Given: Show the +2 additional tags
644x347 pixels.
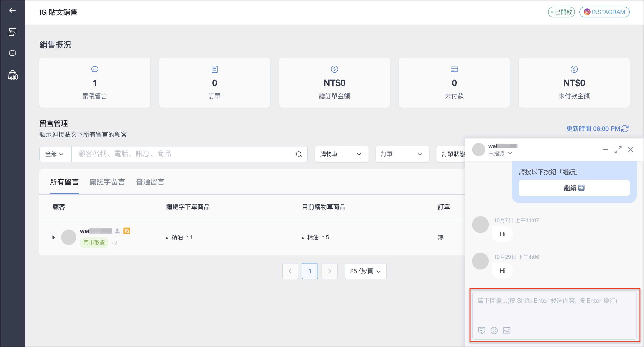Looking at the screenshot, I should (114, 243).
